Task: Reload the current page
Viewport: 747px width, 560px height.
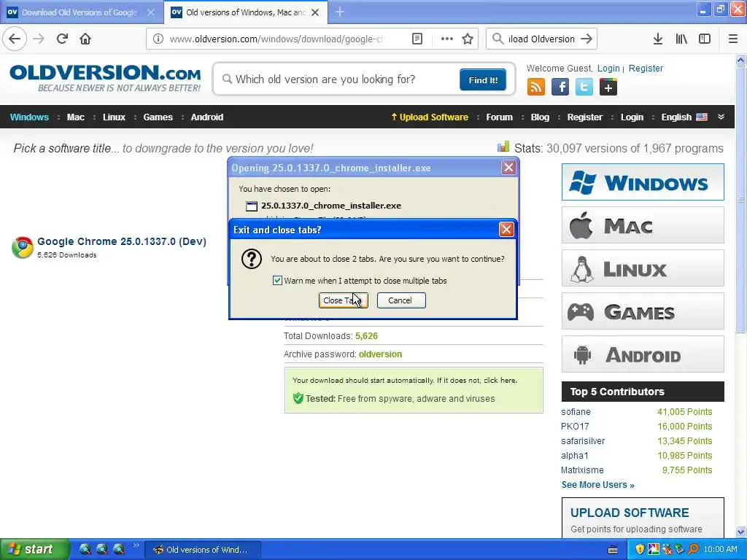Action: click(x=62, y=39)
